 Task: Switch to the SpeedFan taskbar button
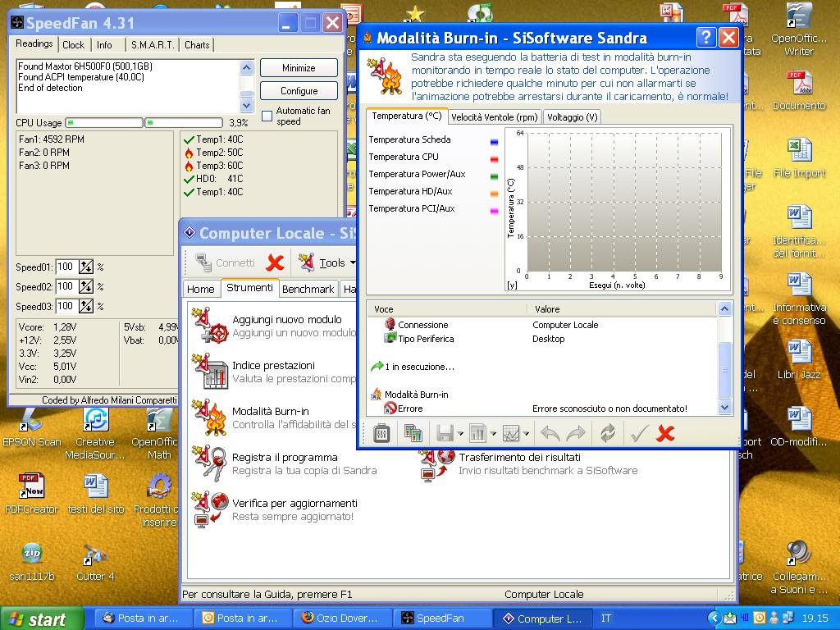[x=441, y=619]
